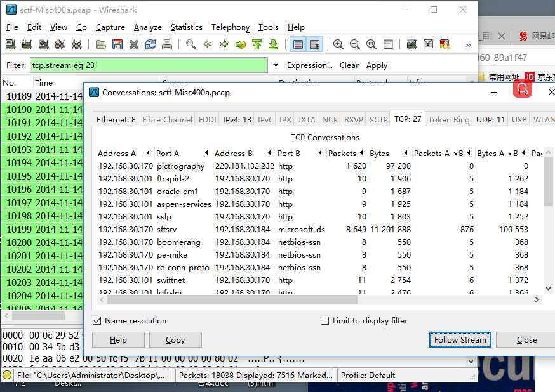Sort by Address A column arrow

pyautogui.click(x=148, y=153)
